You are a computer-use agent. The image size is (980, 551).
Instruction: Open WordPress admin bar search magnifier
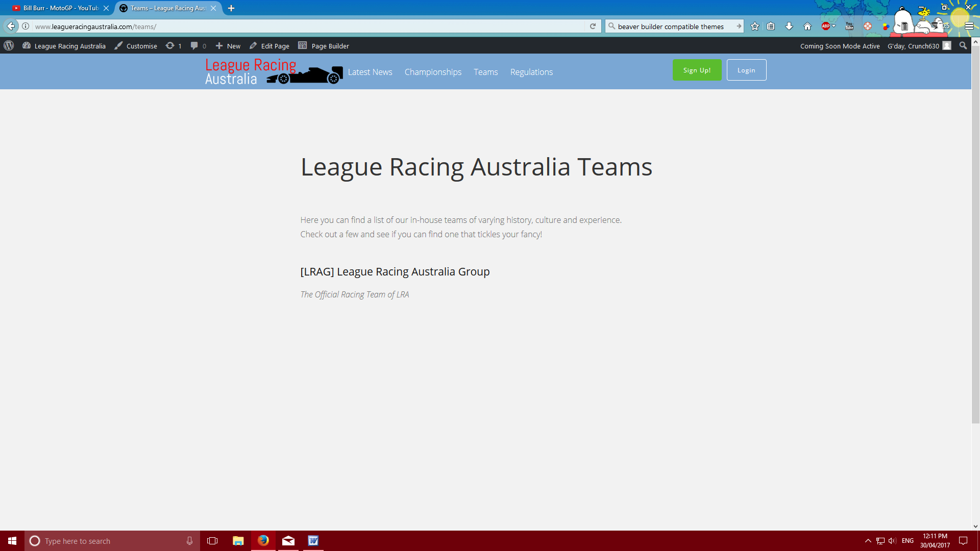pyautogui.click(x=963, y=46)
